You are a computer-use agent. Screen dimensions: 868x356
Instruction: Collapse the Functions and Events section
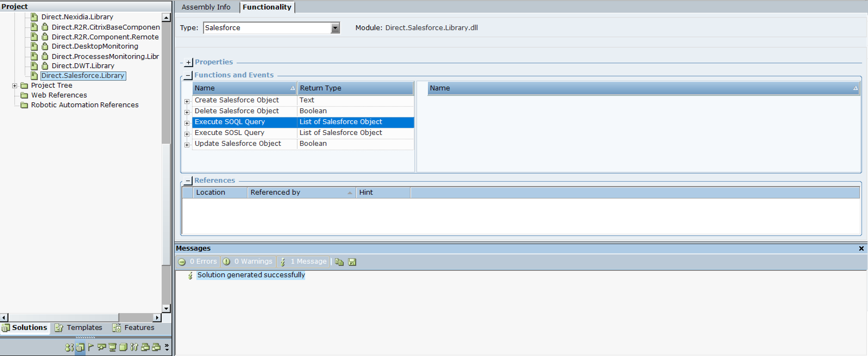point(188,75)
